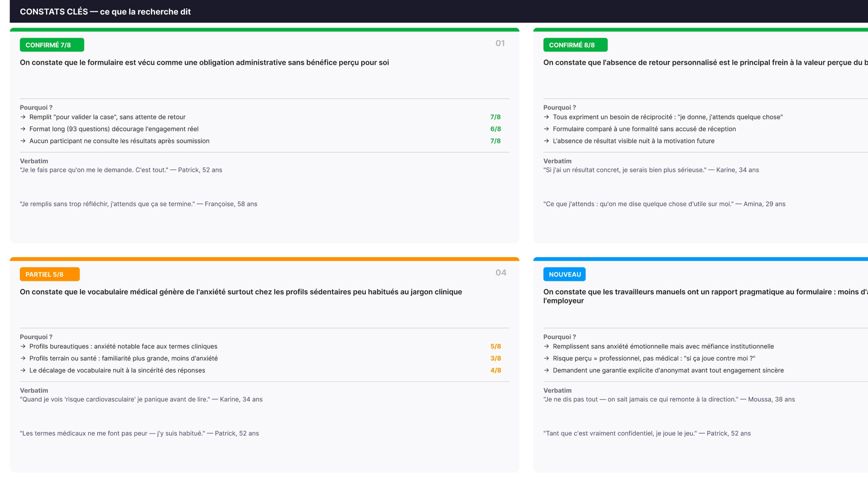
Task: Select headline about vocabulaire médical anxiété
Action: (x=241, y=292)
